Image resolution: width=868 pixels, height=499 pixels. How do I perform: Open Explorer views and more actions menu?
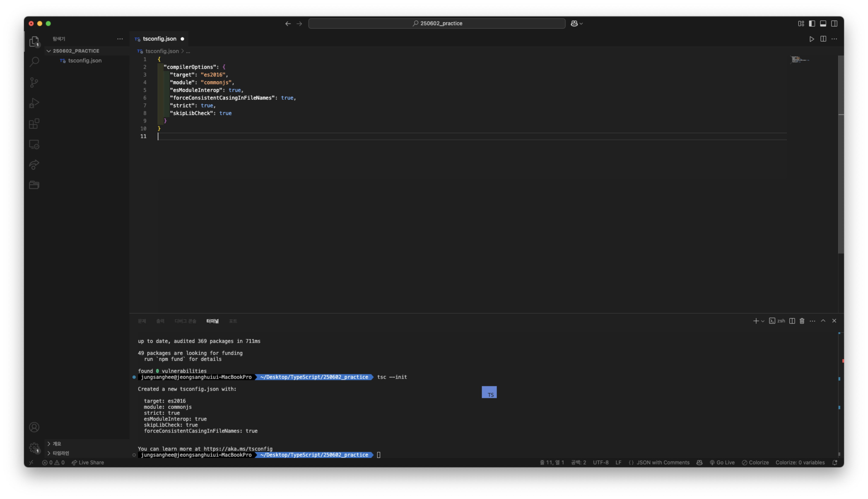[120, 39]
